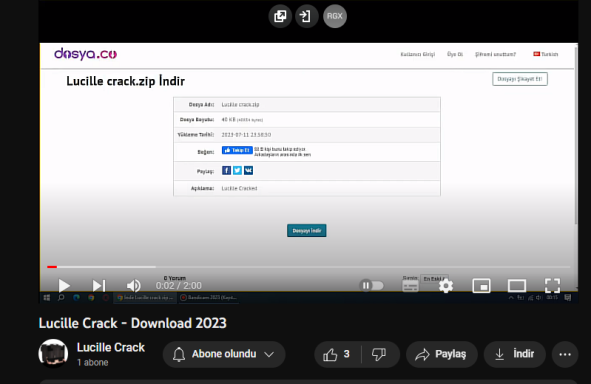Image resolution: width=591 pixels, height=384 pixels.
Task: Click Facebook Takip Et follow button
Action: tap(237, 150)
